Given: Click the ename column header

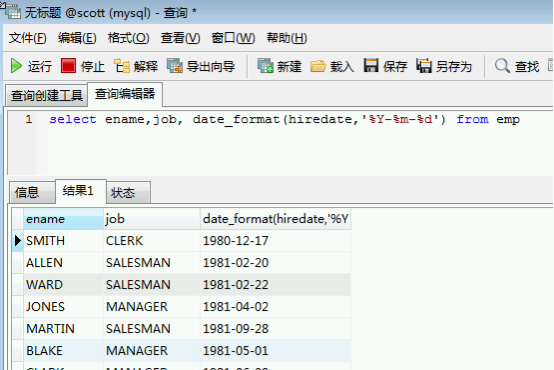Looking at the screenshot, I should [x=63, y=219].
